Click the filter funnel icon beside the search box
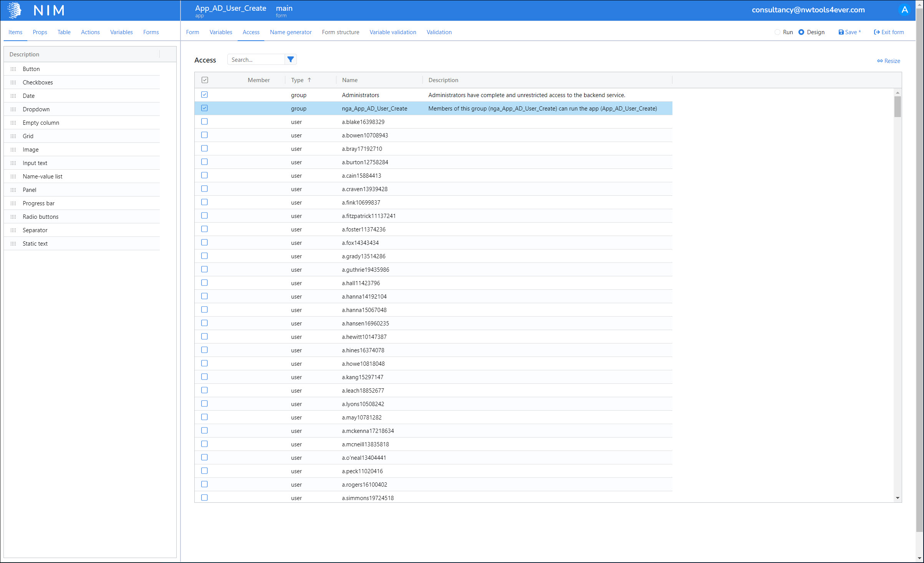 [291, 59]
